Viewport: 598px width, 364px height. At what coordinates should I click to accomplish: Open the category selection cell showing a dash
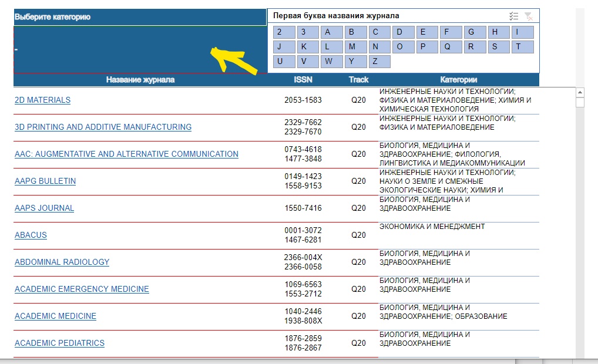pos(140,49)
